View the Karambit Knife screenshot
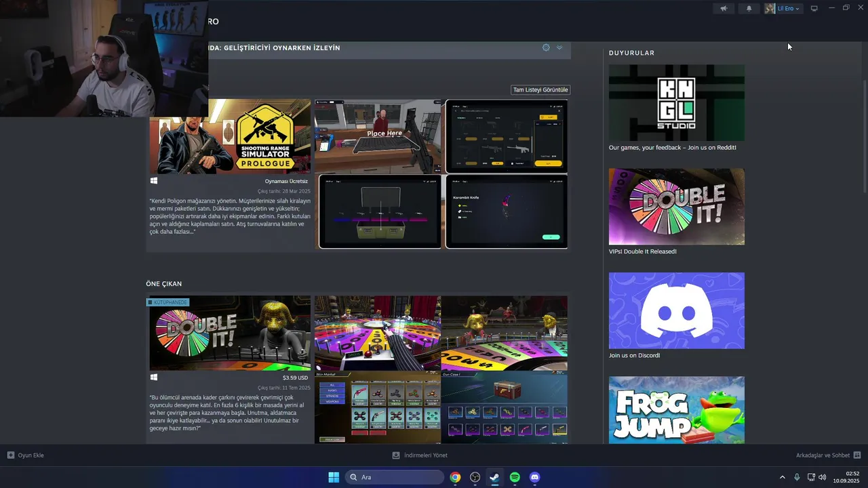868x488 pixels. pos(507,211)
